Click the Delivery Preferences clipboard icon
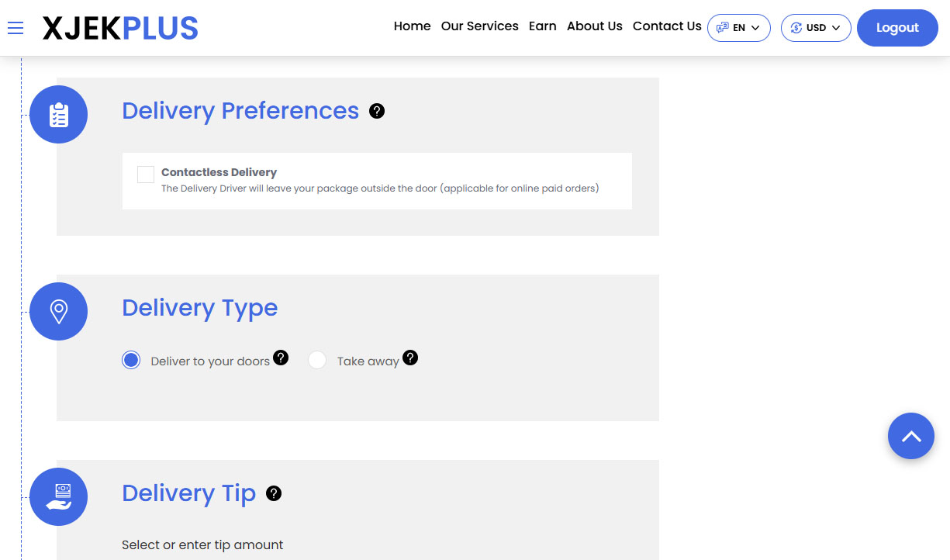Image resolution: width=950 pixels, height=560 pixels. point(58,113)
